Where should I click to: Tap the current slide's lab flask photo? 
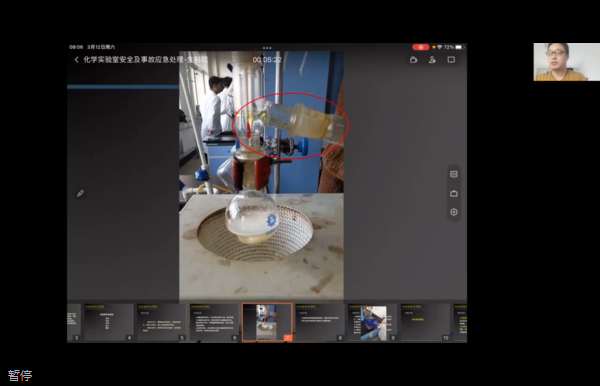point(261,175)
